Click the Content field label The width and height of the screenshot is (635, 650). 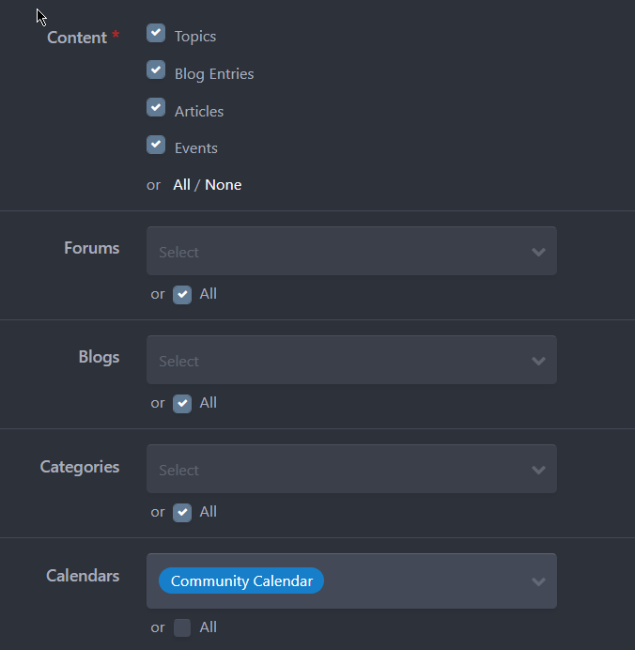click(77, 38)
